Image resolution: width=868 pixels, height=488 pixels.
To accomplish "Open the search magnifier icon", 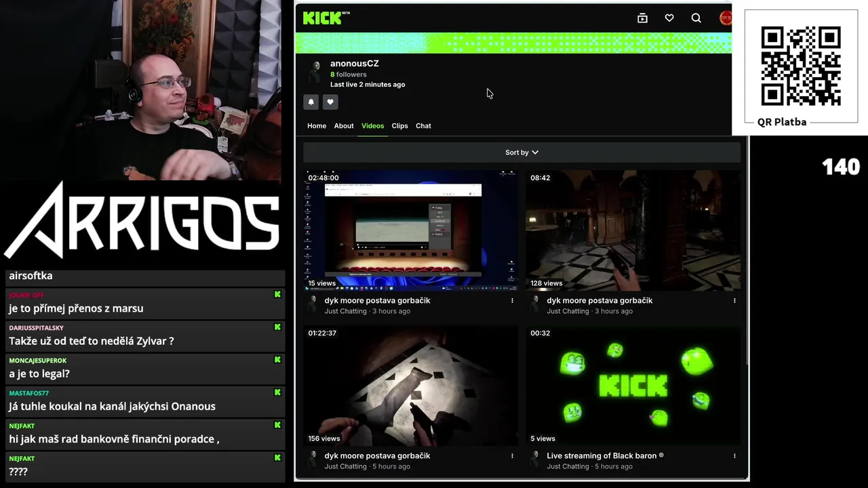I will pos(696,18).
